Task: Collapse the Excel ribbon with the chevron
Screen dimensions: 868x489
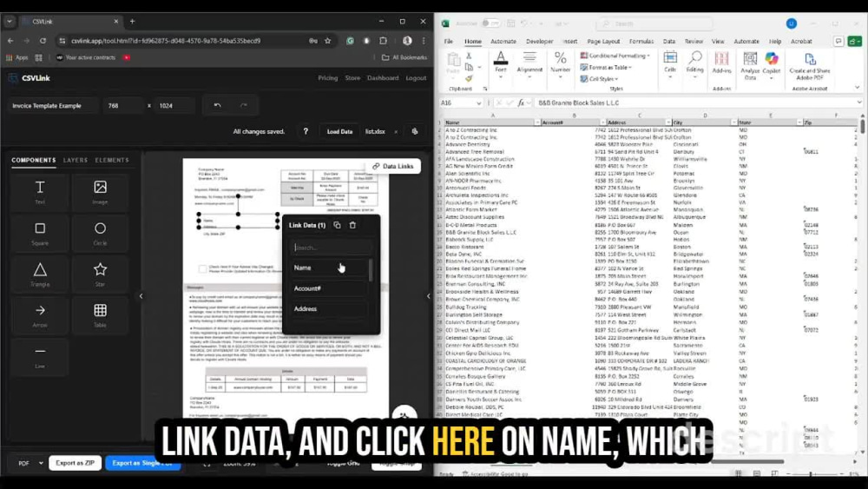Action: [857, 88]
